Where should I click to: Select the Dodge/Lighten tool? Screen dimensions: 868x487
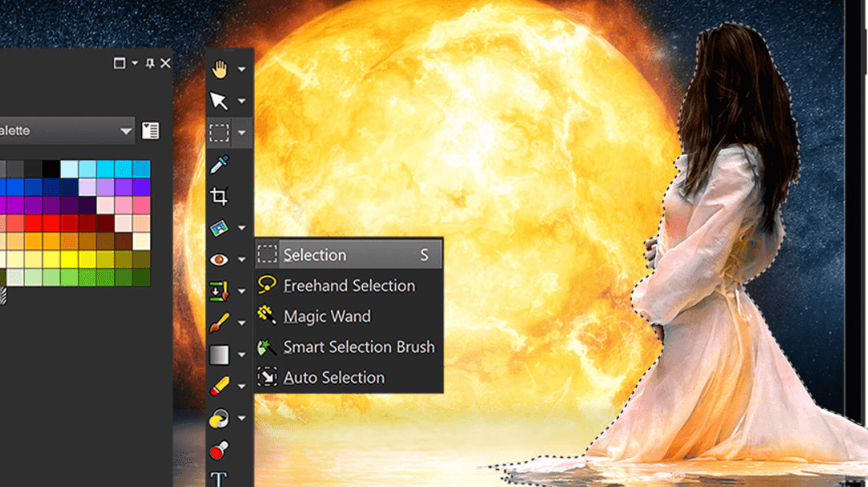(219, 419)
